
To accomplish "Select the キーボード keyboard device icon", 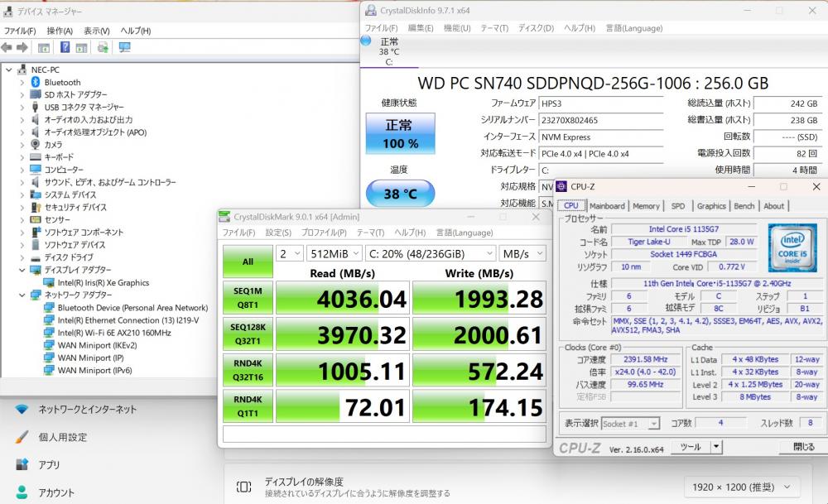I will point(36,156).
